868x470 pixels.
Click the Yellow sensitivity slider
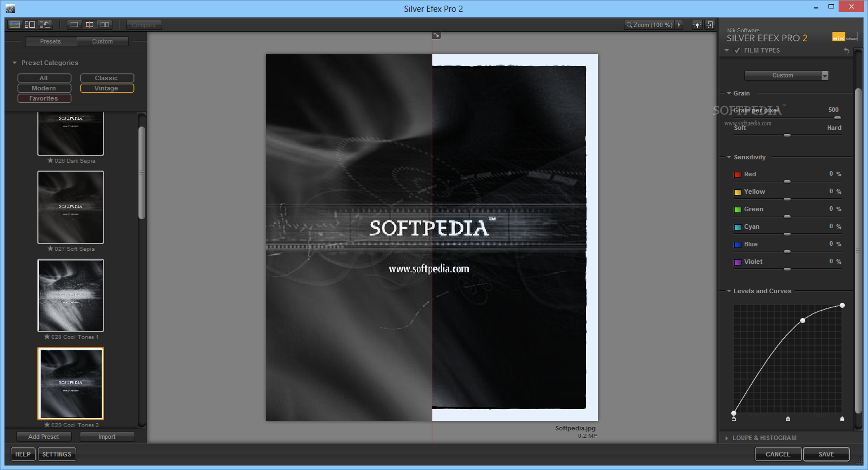[787, 199]
